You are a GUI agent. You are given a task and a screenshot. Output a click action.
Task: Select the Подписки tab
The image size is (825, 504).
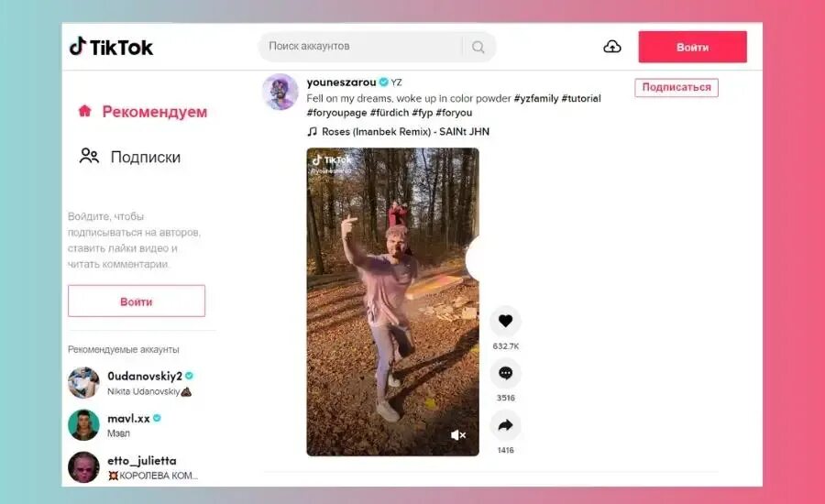click(130, 157)
